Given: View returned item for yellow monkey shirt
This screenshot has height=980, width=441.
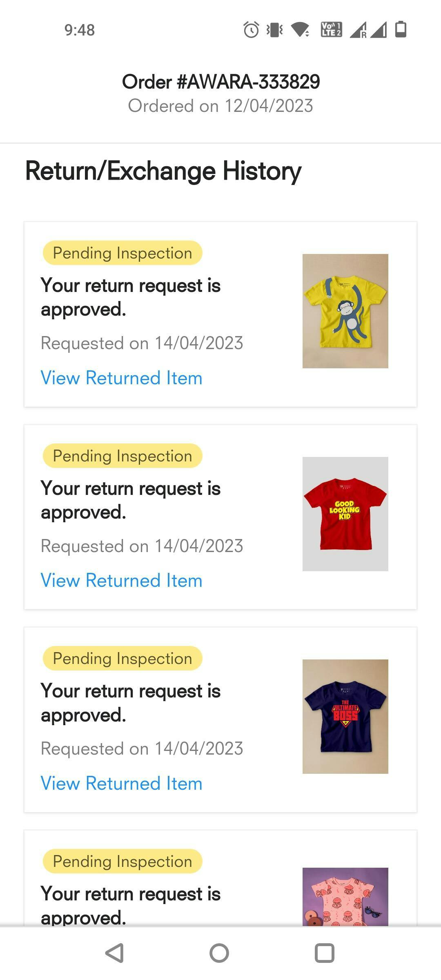Looking at the screenshot, I should click(121, 378).
